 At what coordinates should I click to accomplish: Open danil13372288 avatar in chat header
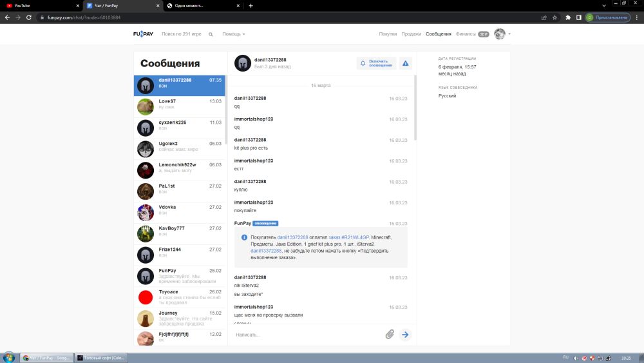pos(243,63)
